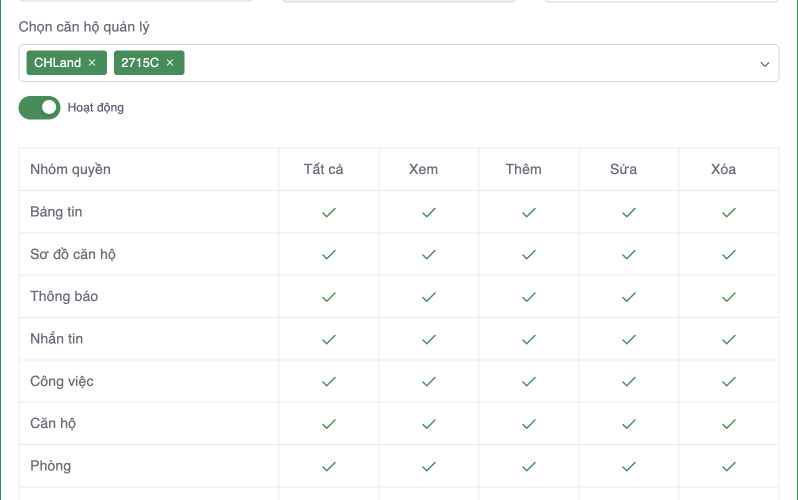
Task: Toggle Thêm permission for Thông báo
Action: pyautogui.click(x=528, y=297)
